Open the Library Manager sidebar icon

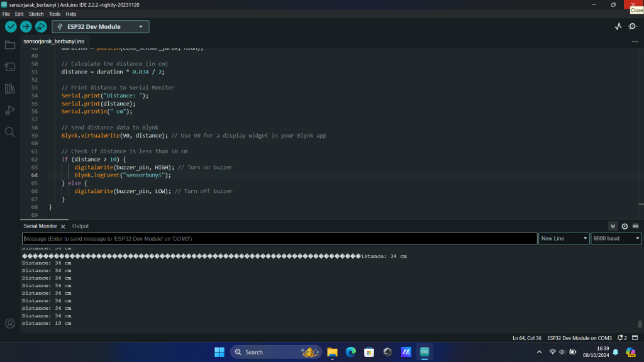coord(10,89)
